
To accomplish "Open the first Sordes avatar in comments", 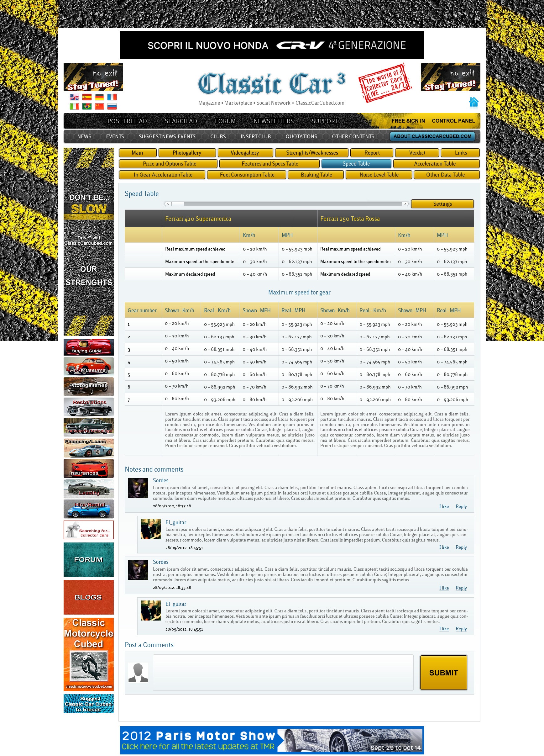I will tap(138, 488).
